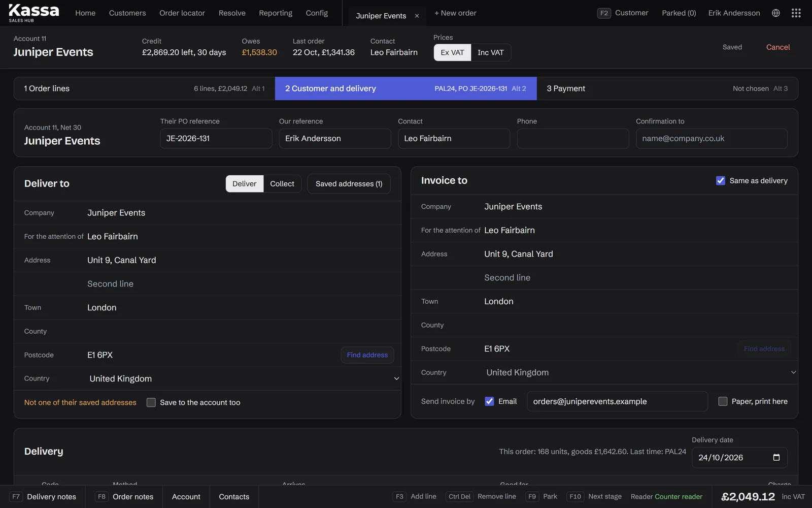Open Delivery notes in bottom bar
The width and height of the screenshot is (812, 508).
[x=43, y=497]
